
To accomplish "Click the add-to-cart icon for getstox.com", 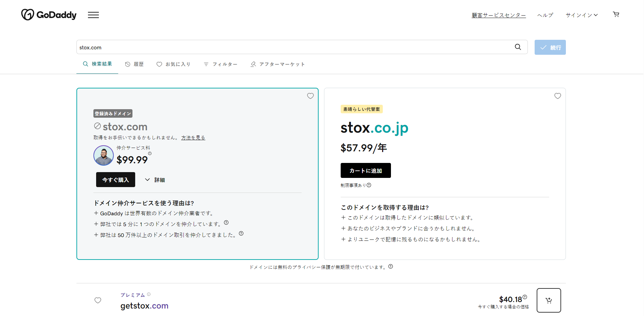I will (549, 300).
